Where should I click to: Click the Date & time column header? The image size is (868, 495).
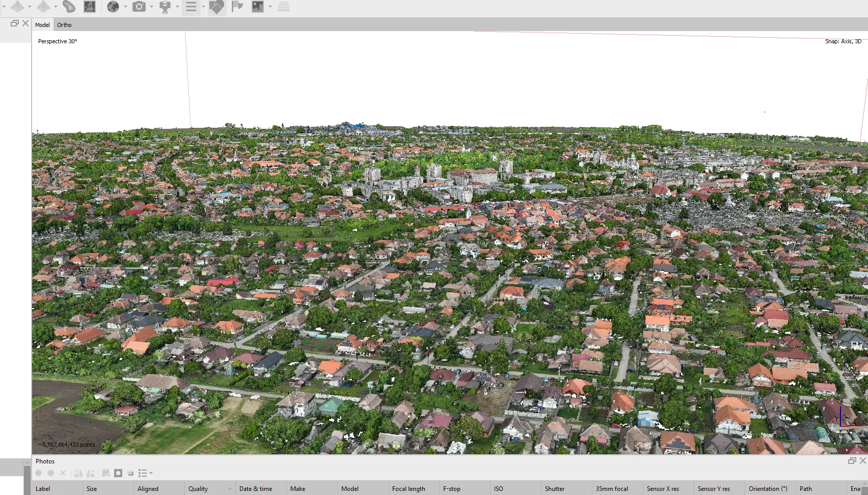click(x=256, y=488)
